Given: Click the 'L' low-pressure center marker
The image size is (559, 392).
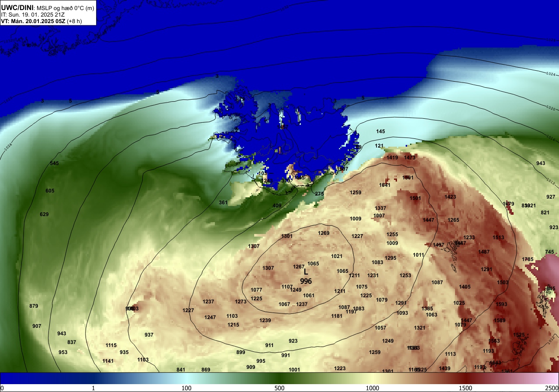Looking at the screenshot, I should coord(306,272).
